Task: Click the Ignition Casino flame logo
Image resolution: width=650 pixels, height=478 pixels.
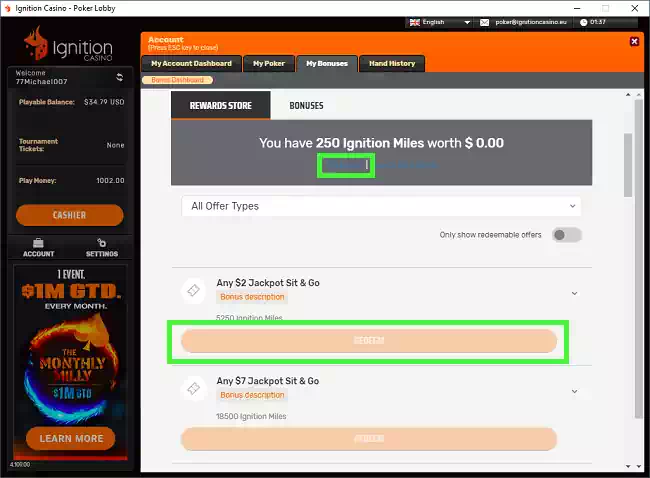Action: 36,43
